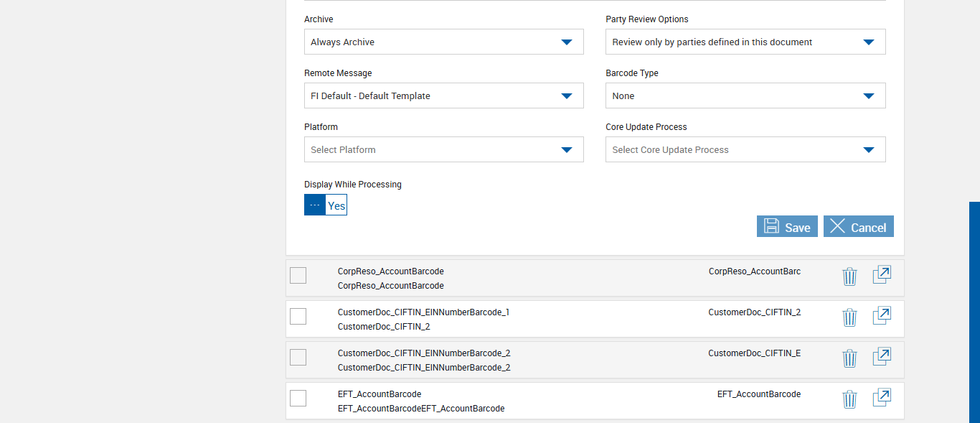Expand the Party Review Options dropdown
Screen dimensions: 980x423
745,42
